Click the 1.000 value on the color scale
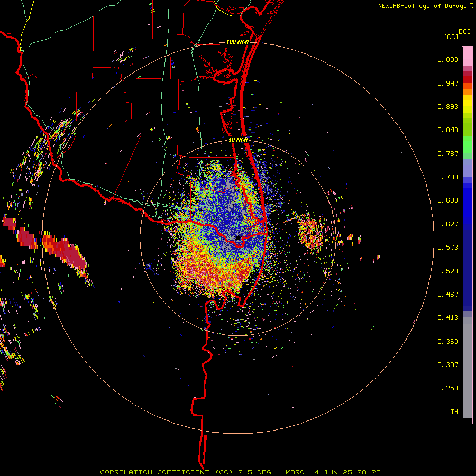Viewport: 476px width, 476px height. click(x=448, y=59)
